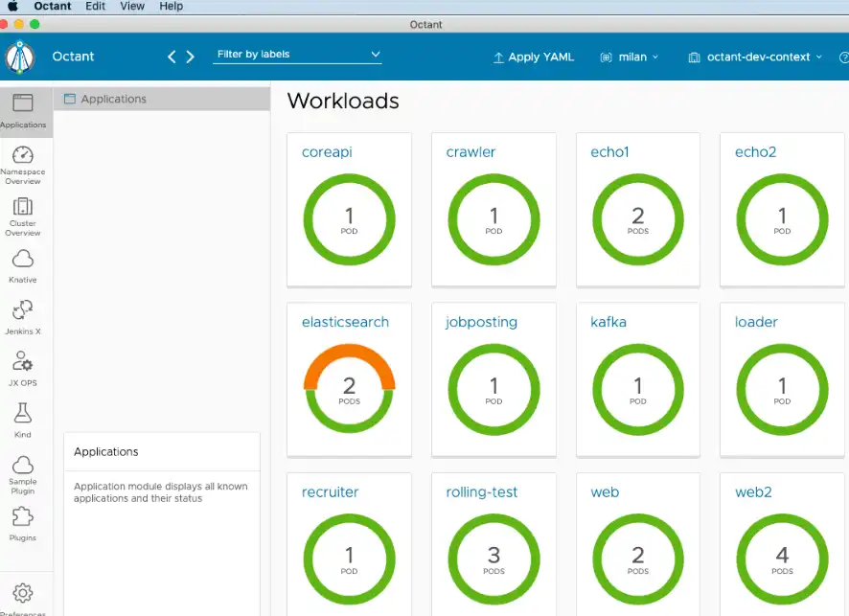The height and width of the screenshot is (616, 849).
Task: Open the Applications sidebar module icon
Action: 23,103
